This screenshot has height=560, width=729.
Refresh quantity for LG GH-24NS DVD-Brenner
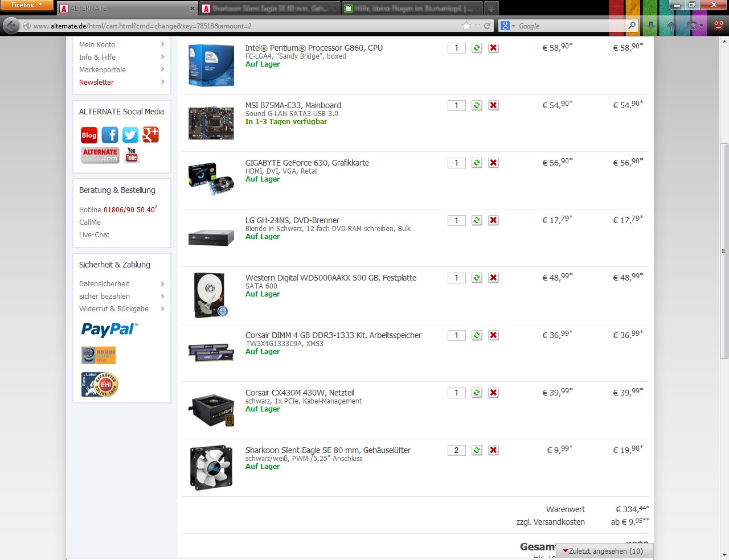pos(477,220)
